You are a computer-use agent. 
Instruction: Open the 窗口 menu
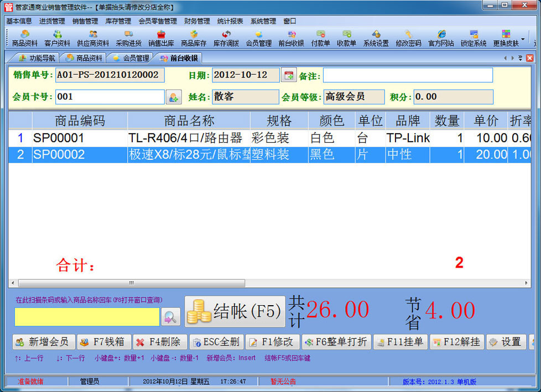click(290, 21)
